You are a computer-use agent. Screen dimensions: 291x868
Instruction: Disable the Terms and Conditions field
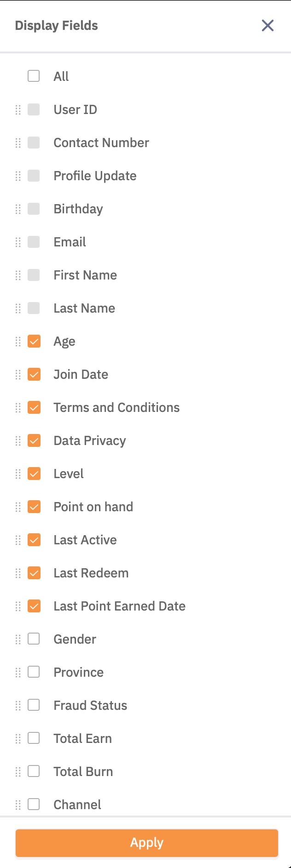point(34,407)
